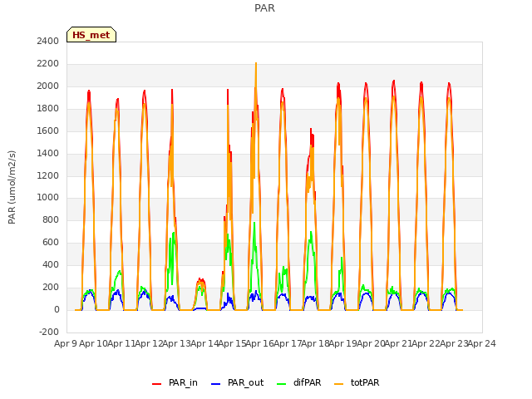532x399 pixels.
Task: Click the 1200 y-axis tick label
Action: [48, 175]
